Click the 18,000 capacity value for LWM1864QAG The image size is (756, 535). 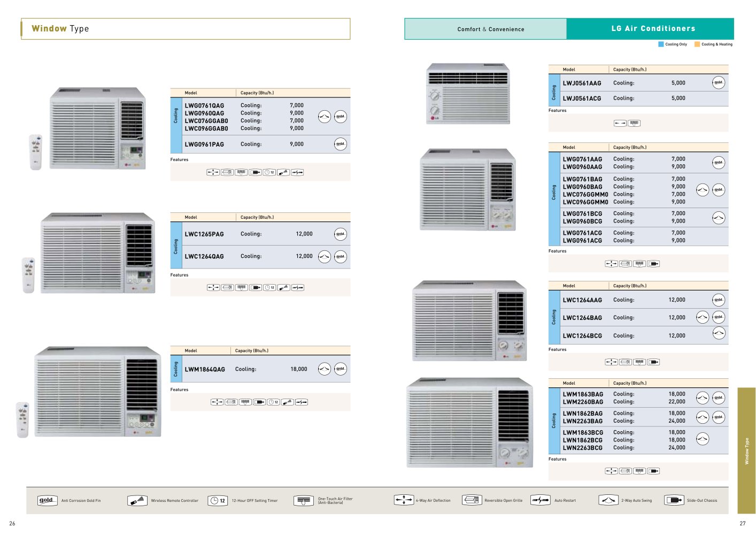[299, 369]
